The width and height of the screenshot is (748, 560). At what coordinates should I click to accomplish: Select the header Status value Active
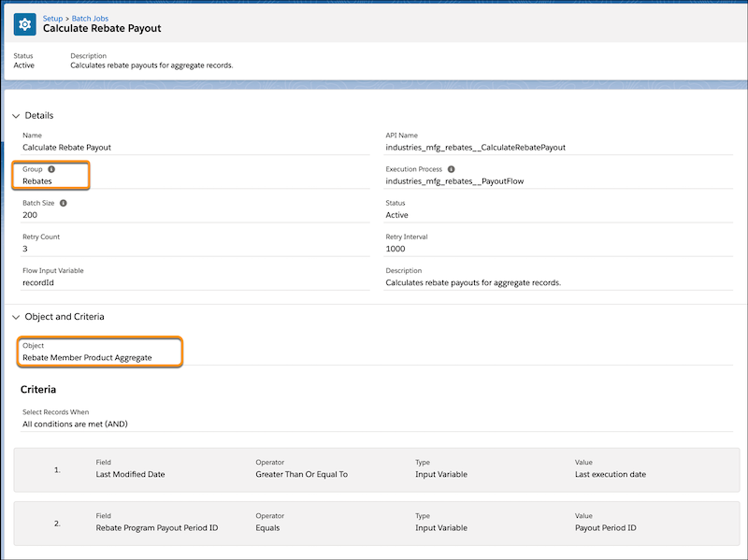pyautogui.click(x=24, y=65)
